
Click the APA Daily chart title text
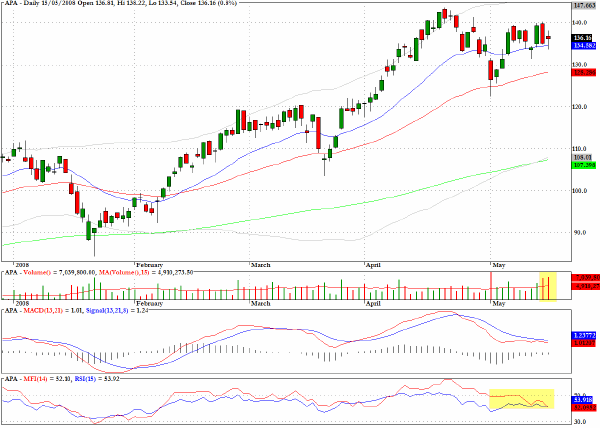(120, 3)
